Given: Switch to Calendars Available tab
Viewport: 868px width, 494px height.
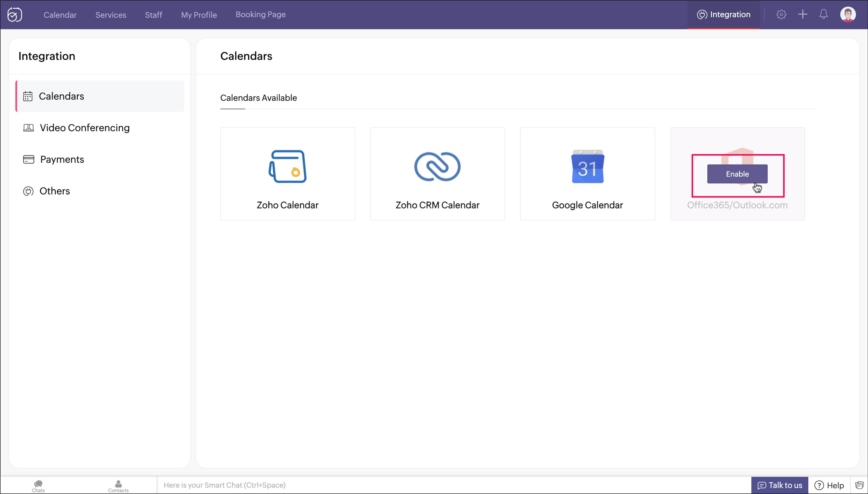Looking at the screenshot, I should 258,98.
